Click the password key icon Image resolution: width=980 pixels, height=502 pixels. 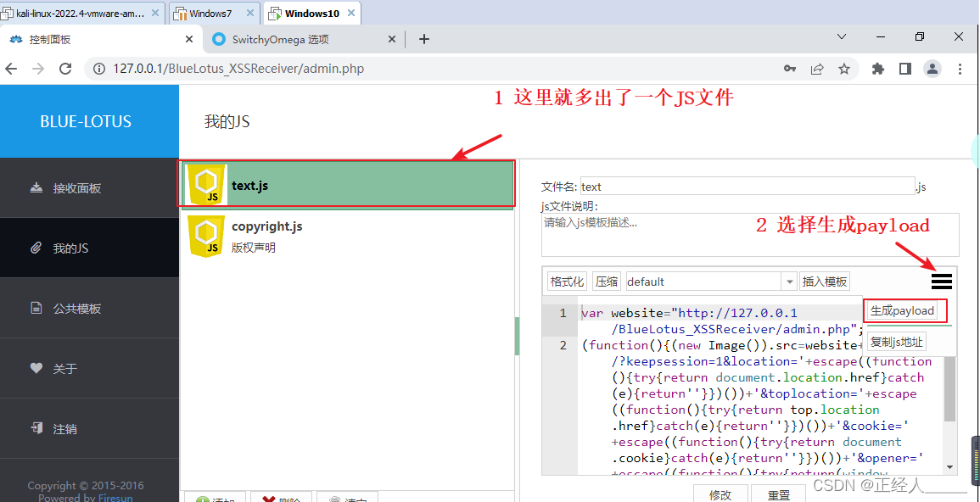(x=790, y=69)
